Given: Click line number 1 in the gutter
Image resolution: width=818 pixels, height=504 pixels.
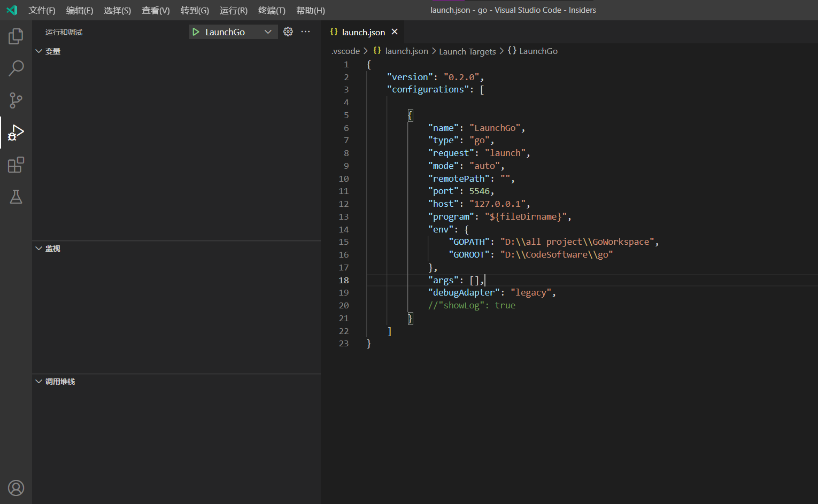Looking at the screenshot, I should pos(346,64).
